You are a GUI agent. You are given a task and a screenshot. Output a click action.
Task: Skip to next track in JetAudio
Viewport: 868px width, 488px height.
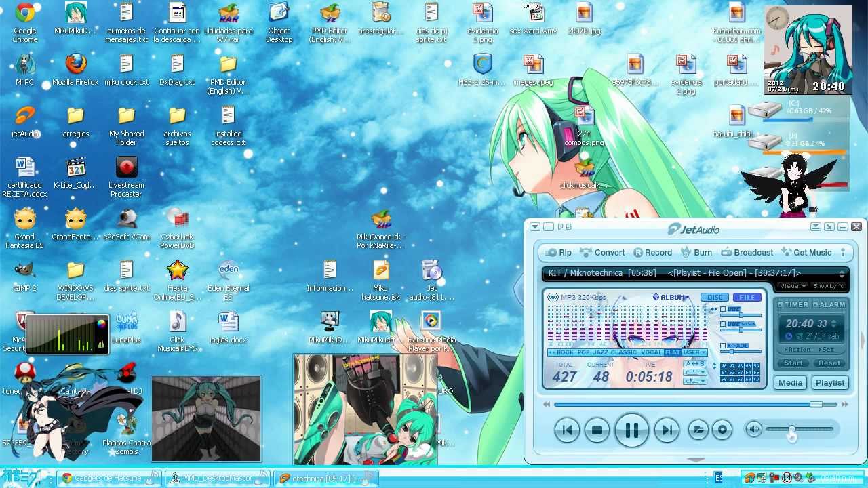tap(667, 430)
